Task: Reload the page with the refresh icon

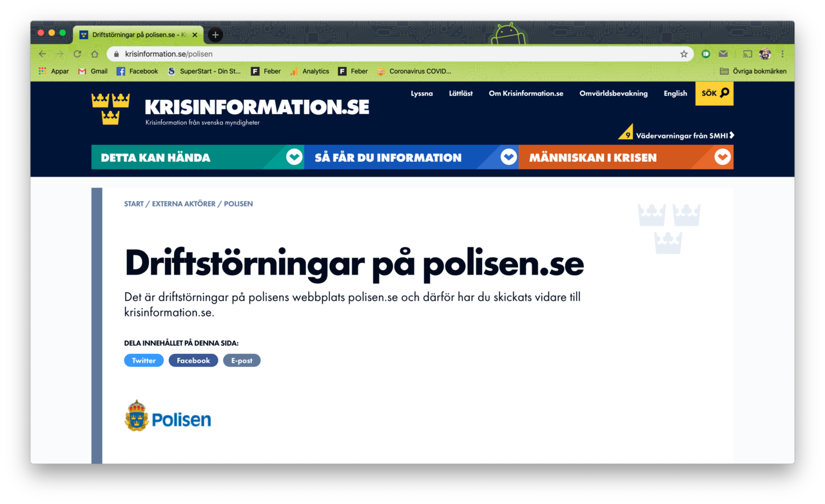Action: coord(77,54)
